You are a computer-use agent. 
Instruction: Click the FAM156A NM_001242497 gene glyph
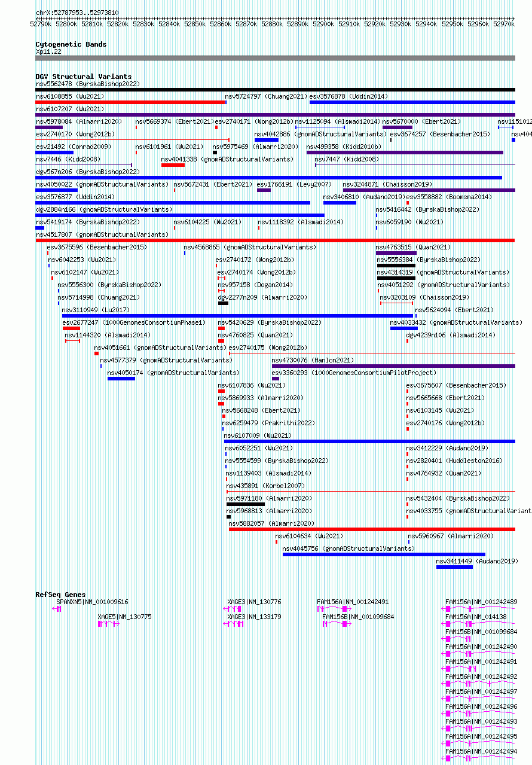[478, 699]
